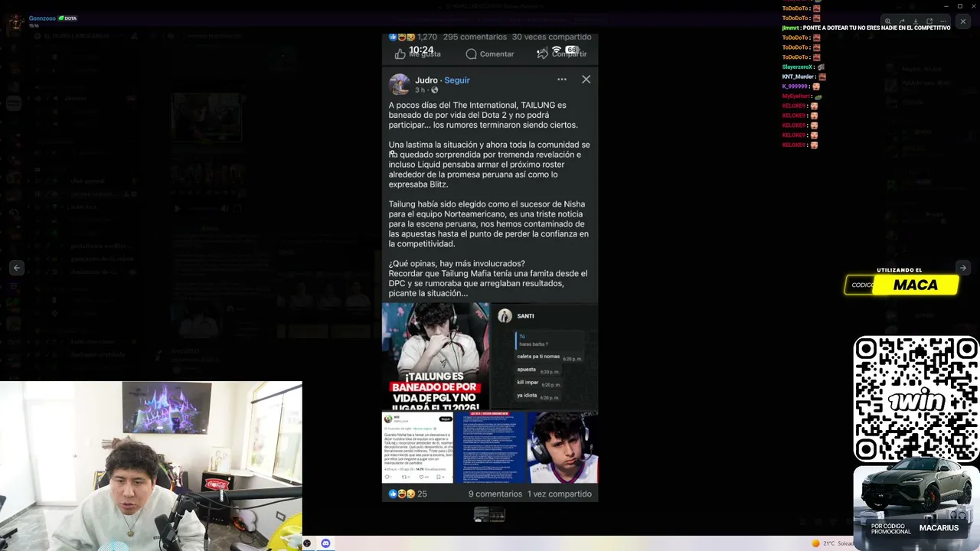Screen dimensions: 980x551
Task: View the 25 reactions on the post
Action: pyautogui.click(x=408, y=494)
